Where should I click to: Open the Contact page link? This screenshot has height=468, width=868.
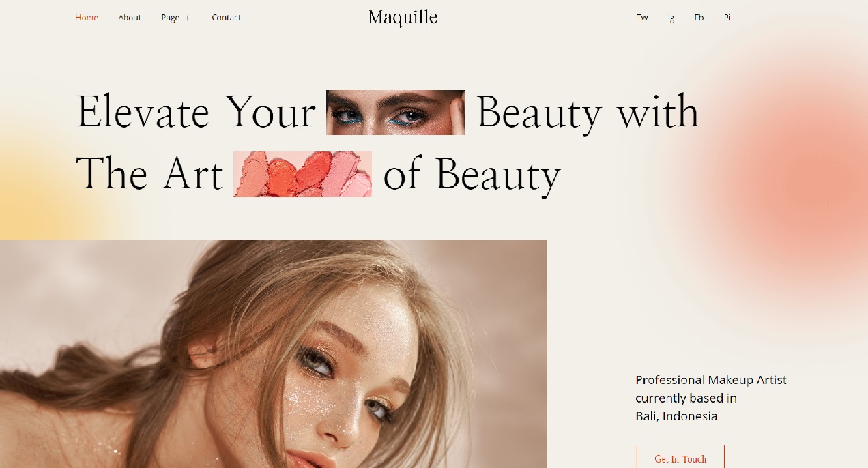tap(226, 18)
